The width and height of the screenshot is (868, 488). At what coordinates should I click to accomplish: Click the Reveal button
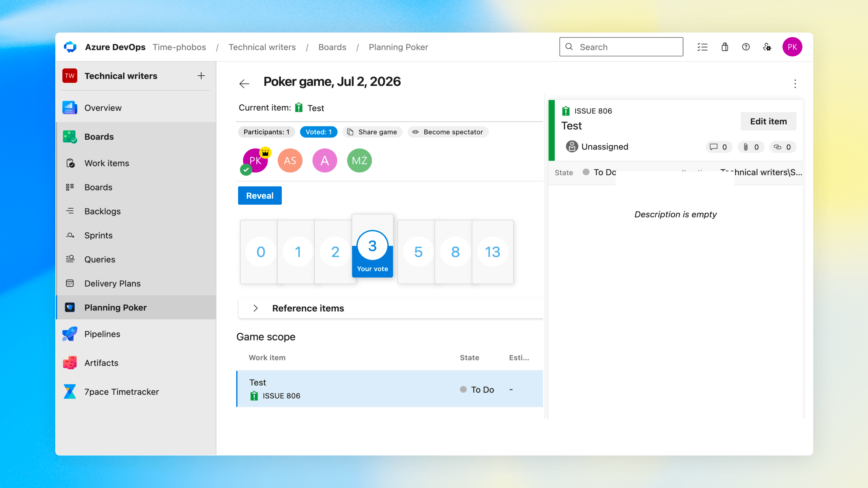[260, 196]
